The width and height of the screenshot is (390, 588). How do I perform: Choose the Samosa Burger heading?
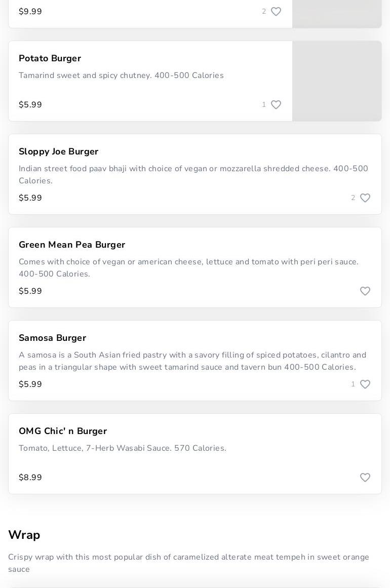pos(52,338)
